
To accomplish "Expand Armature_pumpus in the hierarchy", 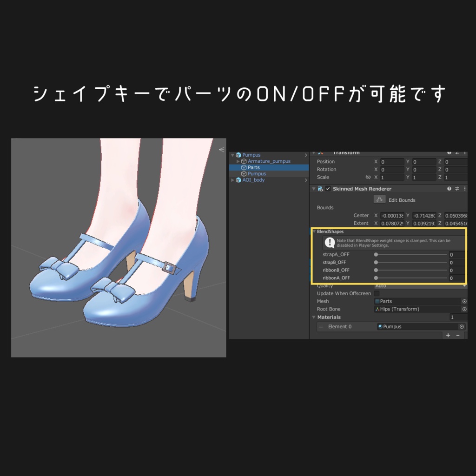I will pos(238,161).
